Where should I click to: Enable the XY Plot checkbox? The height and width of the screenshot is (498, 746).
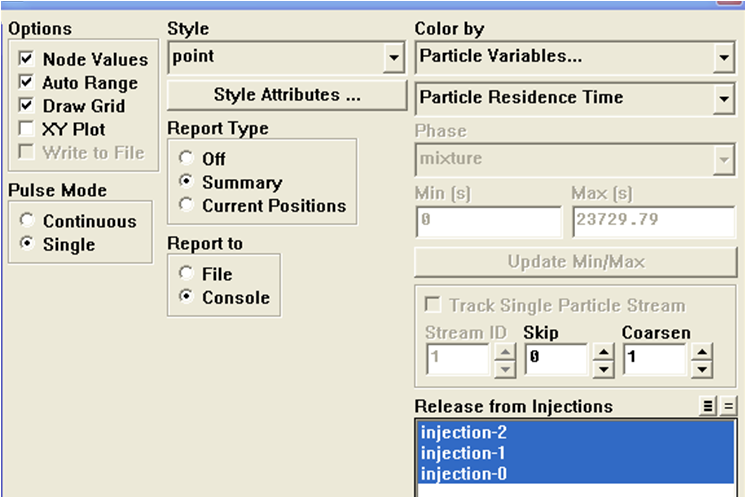[26, 129]
